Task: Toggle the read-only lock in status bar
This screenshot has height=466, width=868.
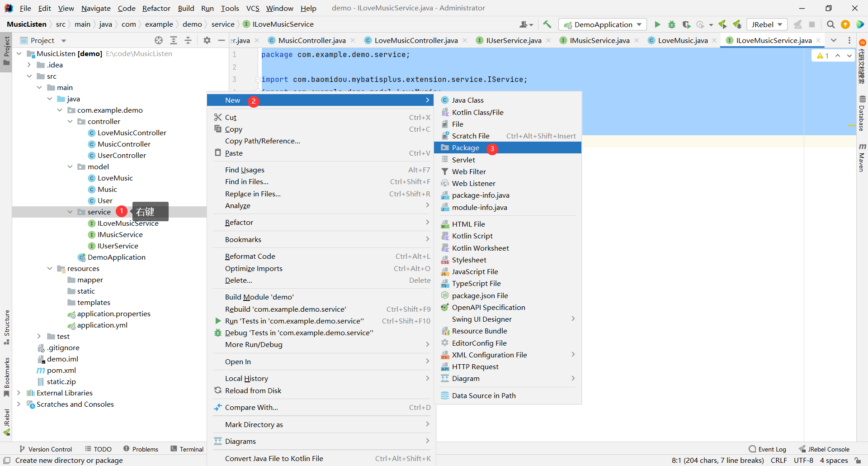Action: coord(858,460)
